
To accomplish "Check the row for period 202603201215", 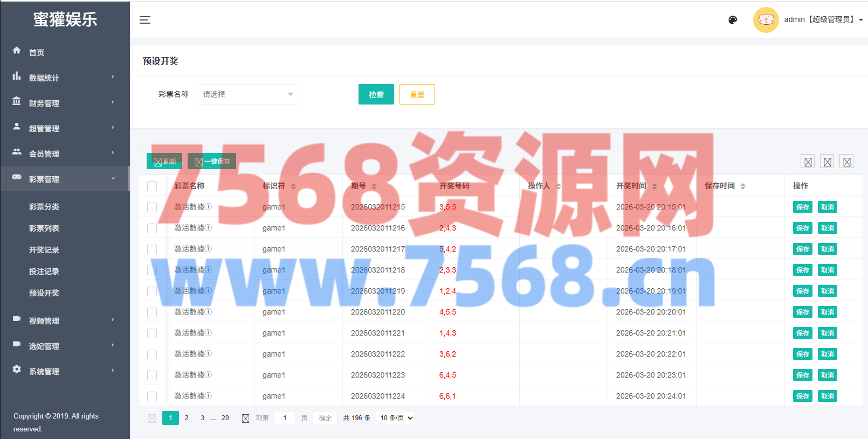I will click(x=152, y=207).
